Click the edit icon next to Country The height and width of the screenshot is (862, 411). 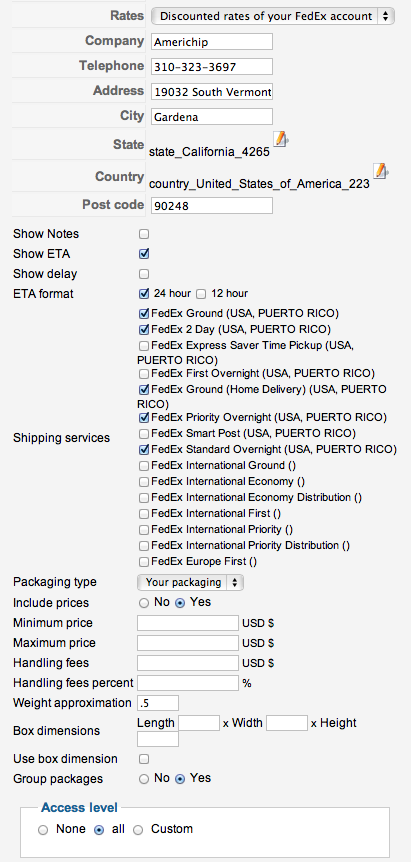[380, 171]
